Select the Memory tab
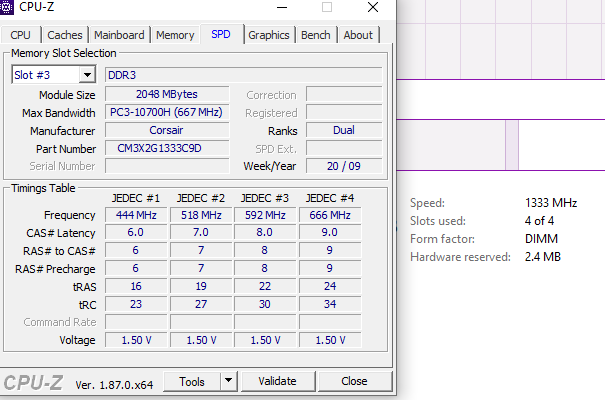 click(175, 35)
